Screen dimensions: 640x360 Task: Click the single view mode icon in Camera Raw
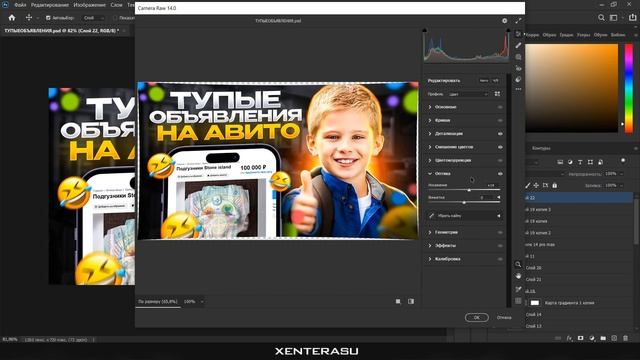click(x=398, y=301)
